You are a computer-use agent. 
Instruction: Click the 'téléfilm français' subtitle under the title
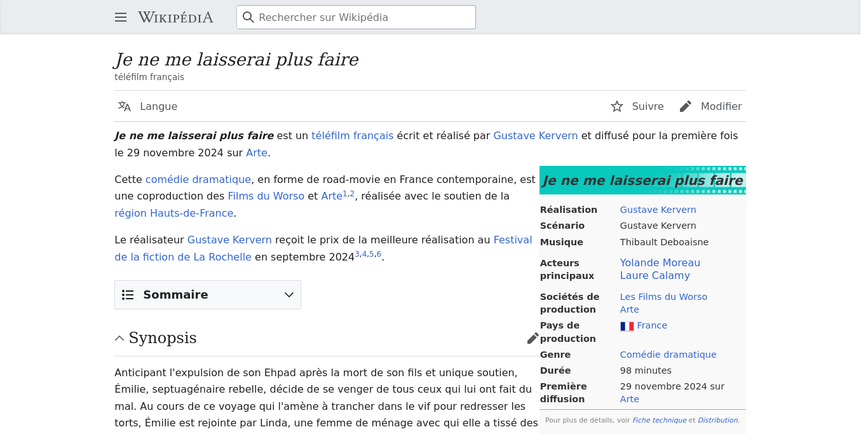click(149, 77)
